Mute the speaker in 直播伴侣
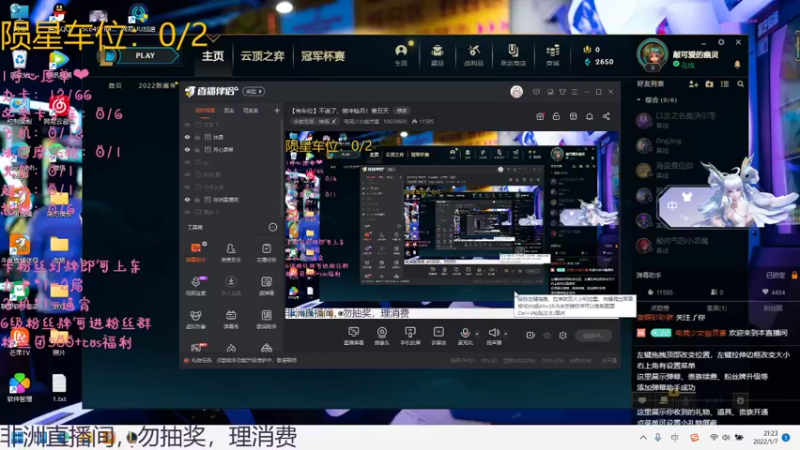 pyautogui.click(x=493, y=334)
